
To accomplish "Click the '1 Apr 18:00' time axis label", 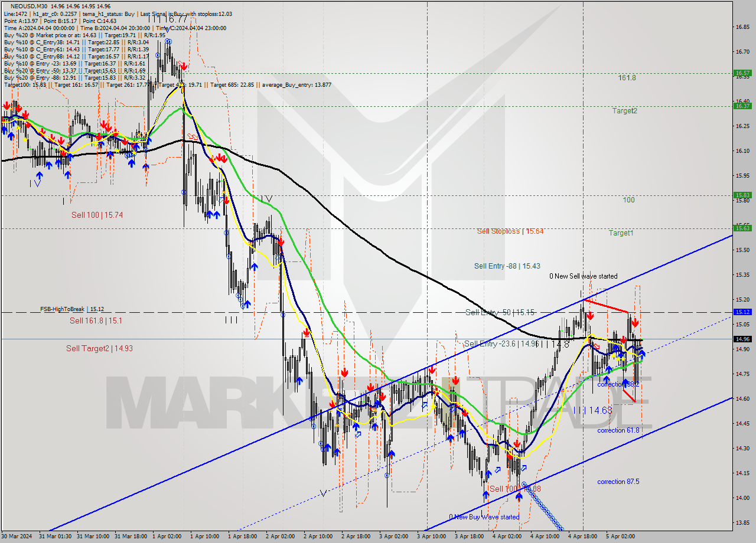I will pyautogui.click(x=243, y=536).
